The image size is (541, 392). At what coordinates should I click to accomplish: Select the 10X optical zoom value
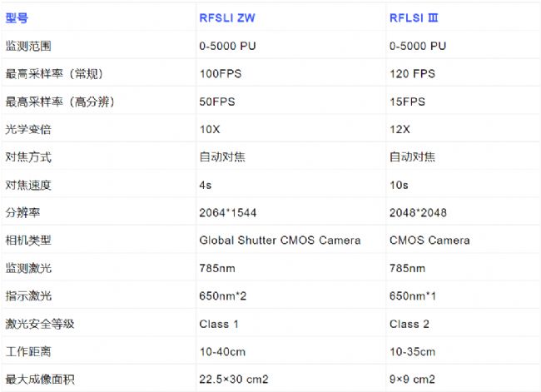point(211,129)
